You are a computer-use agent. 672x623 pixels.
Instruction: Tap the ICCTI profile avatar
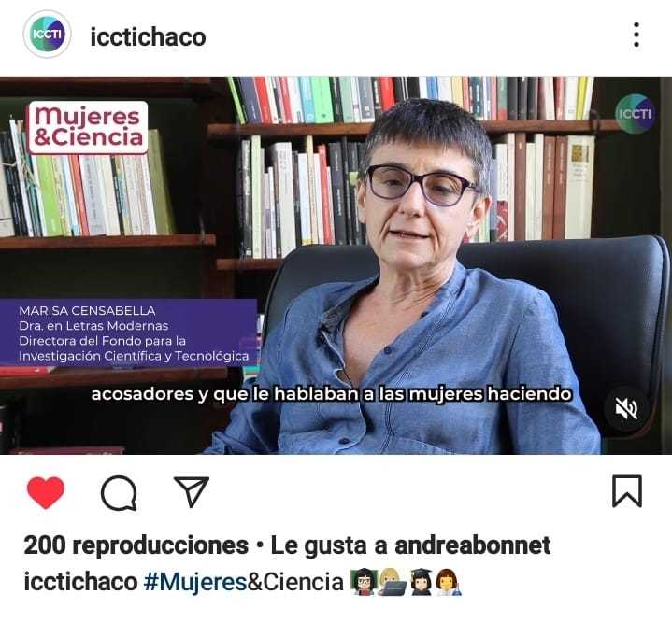pyautogui.click(x=47, y=35)
